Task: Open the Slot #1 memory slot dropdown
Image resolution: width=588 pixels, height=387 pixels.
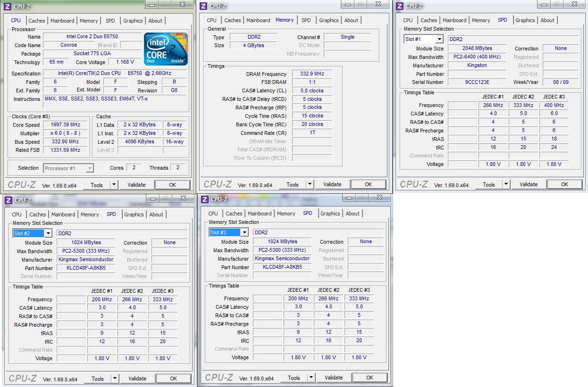Action: pyautogui.click(x=439, y=40)
